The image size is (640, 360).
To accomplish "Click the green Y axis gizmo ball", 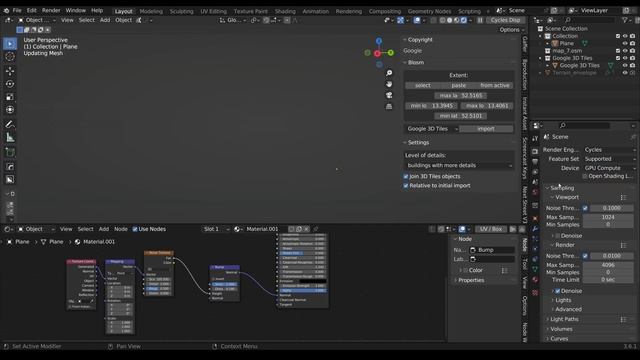I will click(x=391, y=53).
